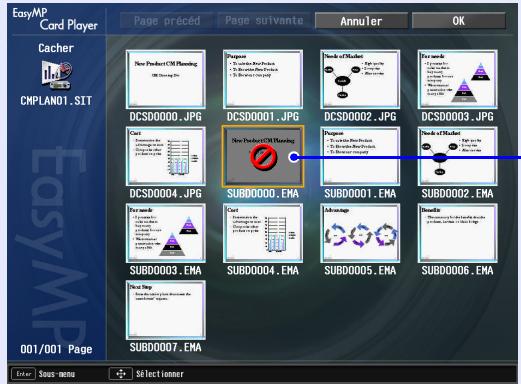
Task: Click the Annuler button
Action: (361, 21)
